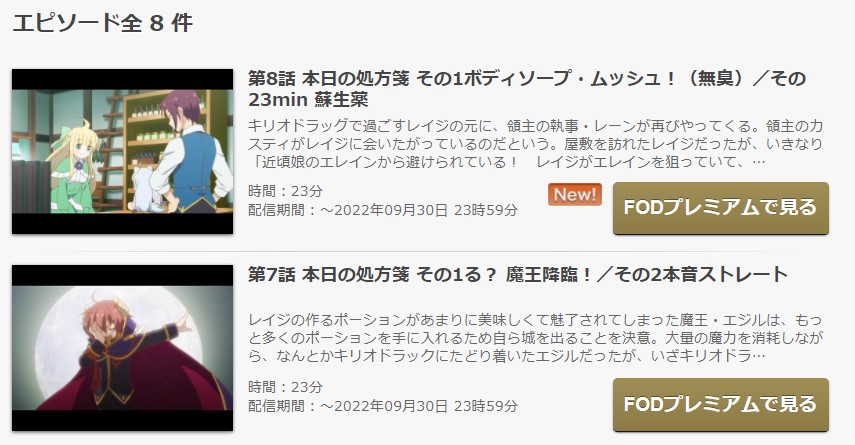Click episode 8's 時間:23分 duration label
855x445 pixels.
[x=285, y=191]
